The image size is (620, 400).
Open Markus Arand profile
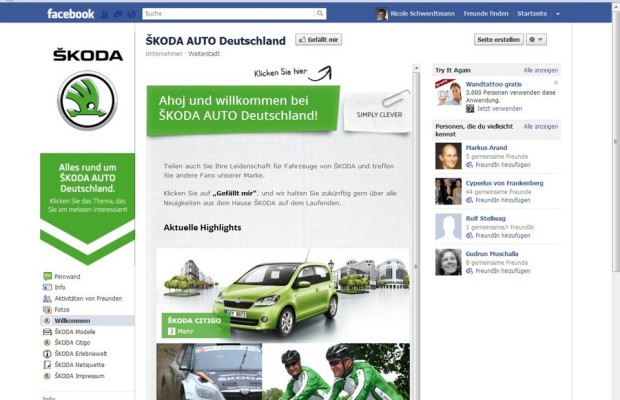point(486,147)
